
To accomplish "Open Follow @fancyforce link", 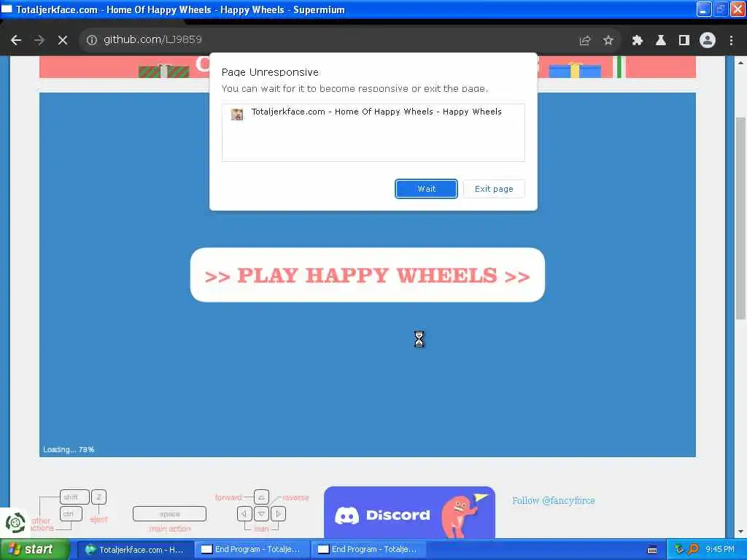I will [x=553, y=500].
